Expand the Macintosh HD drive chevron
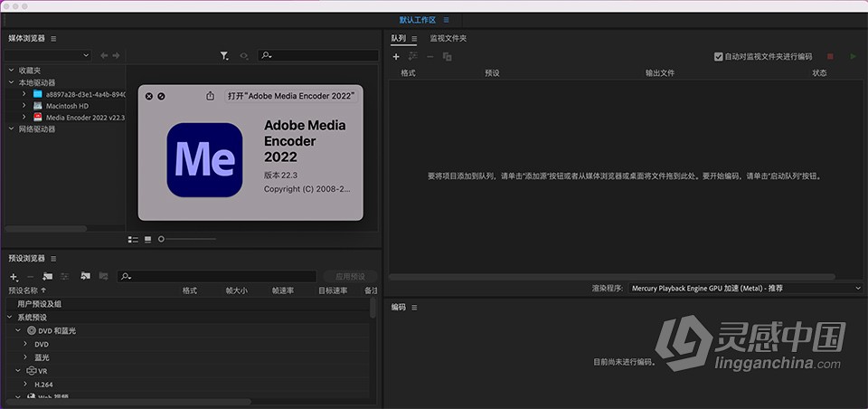The height and width of the screenshot is (409, 868). pos(24,105)
